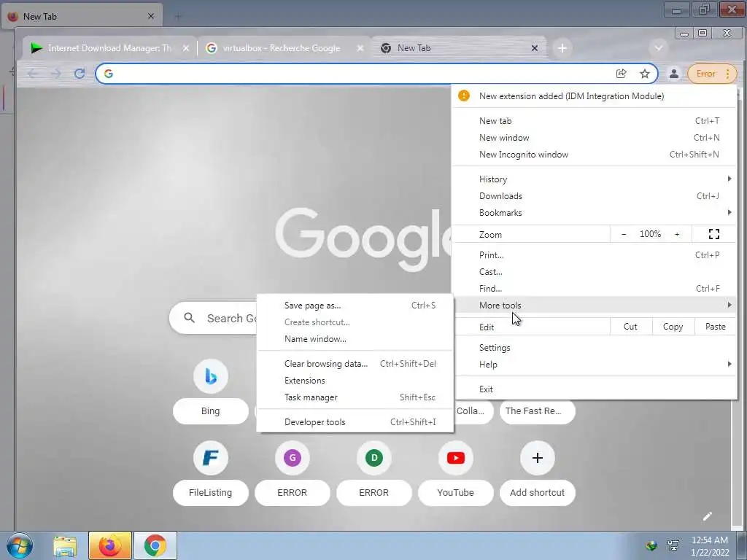This screenshot has height=560, width=747.
Task: Click the magnifier icon in Google search box
Action: tap(189, 318)
